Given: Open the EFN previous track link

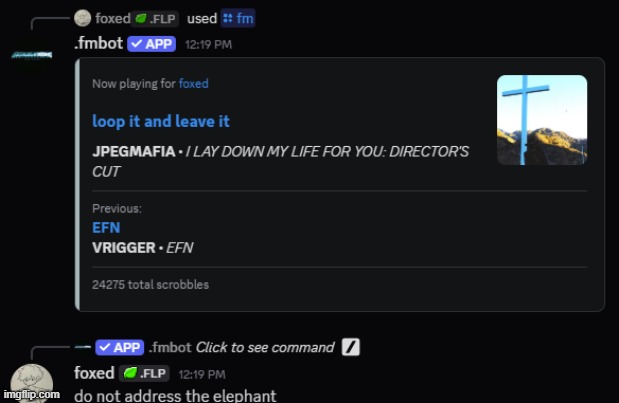Looking at the screenshot, I should 106,228.
